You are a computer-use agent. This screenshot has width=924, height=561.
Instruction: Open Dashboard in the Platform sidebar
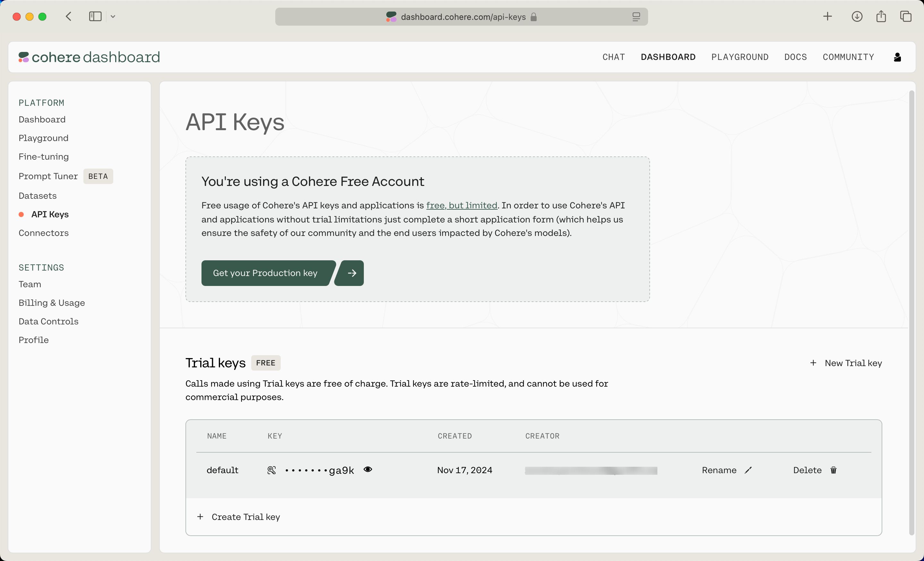coord(42,119)
